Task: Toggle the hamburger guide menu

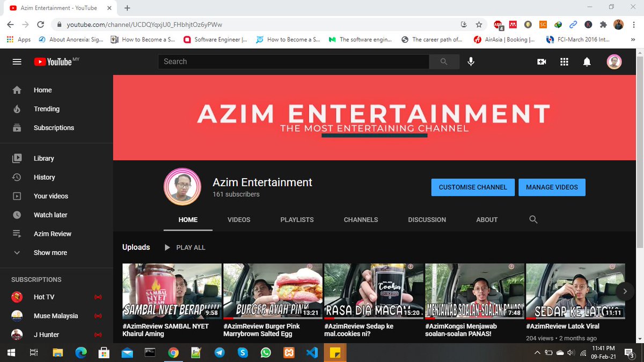Action: [17, 61]
